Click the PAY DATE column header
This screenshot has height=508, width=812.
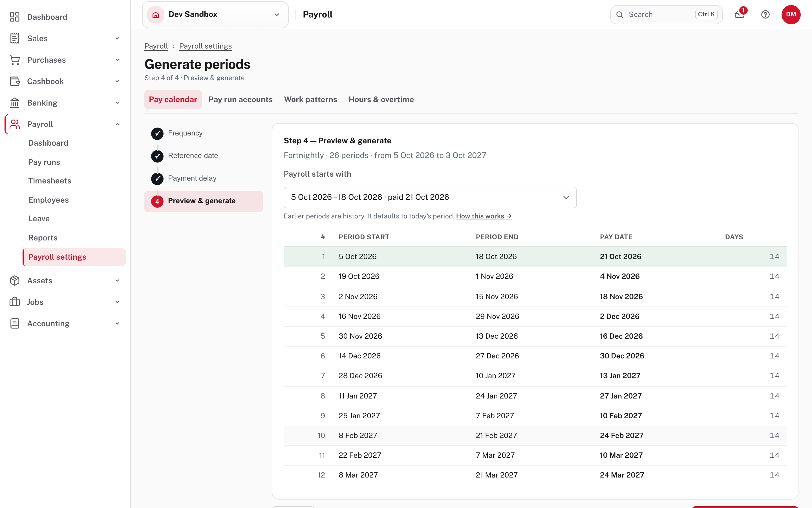pyautogui.click(x=616, y=237)
